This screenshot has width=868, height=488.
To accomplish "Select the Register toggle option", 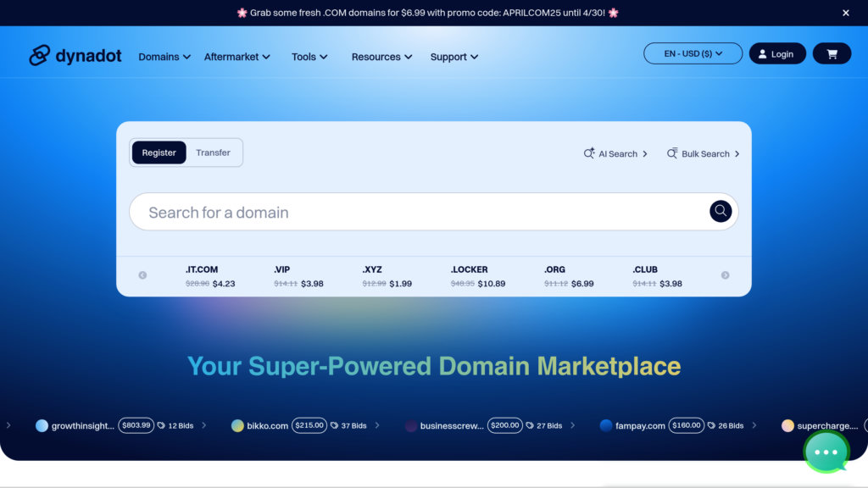I will point(159,152).
